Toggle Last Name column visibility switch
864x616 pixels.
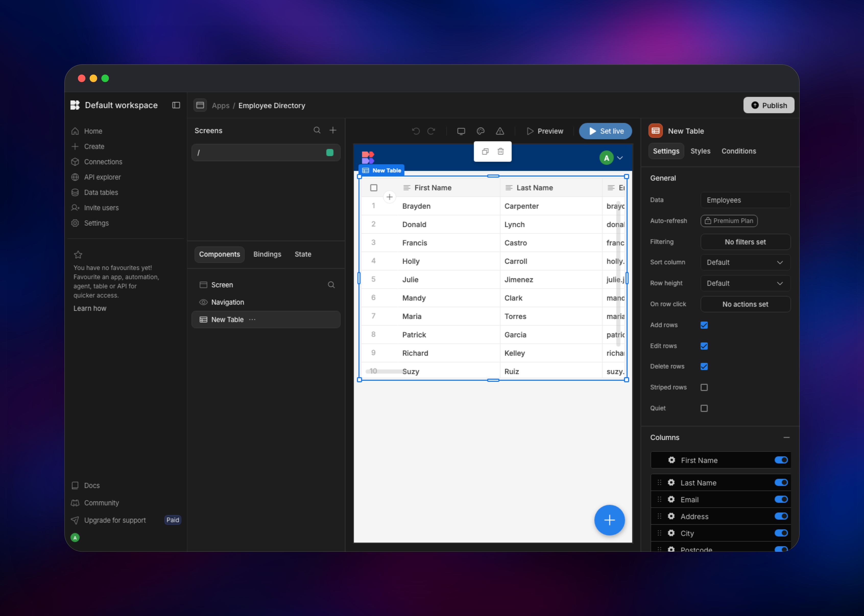(781, 482)
